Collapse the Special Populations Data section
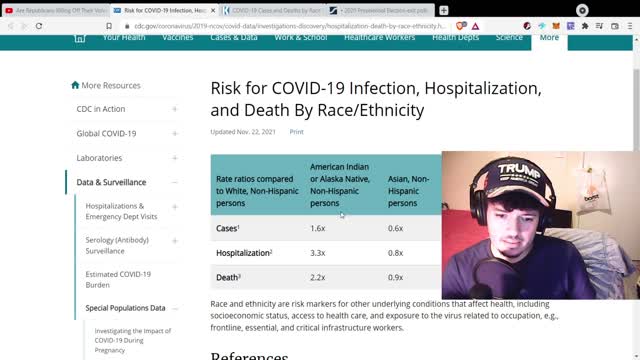 click(175, 309)
